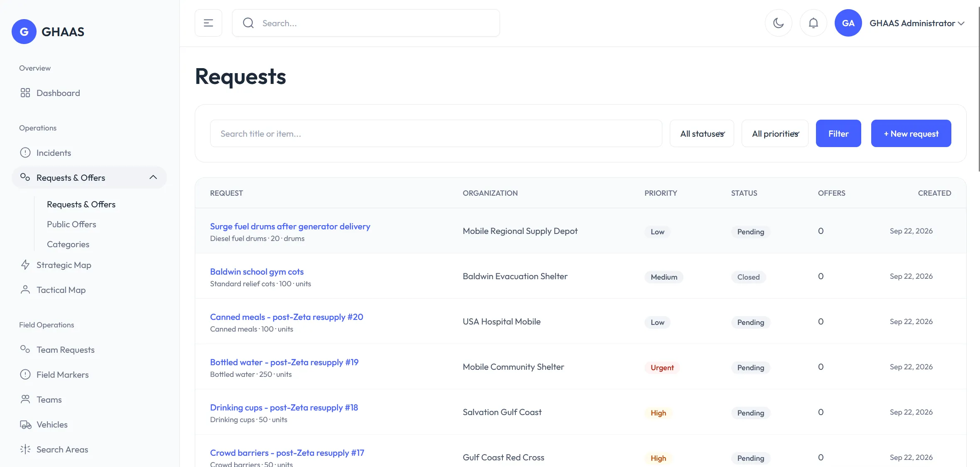The width and height of the screenshot is (980, 467).
Task: Open Dashboard page
Action: point(58,93)
